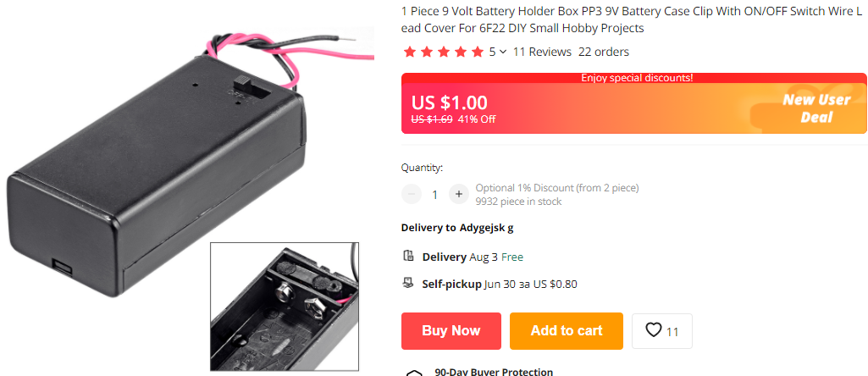
Task: Click the delivery truck icon
Action: (408, 256)
